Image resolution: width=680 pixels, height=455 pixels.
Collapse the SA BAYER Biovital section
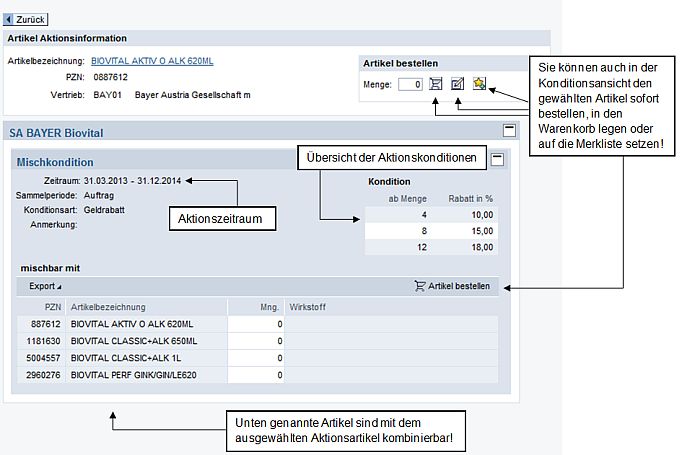click(x=509, y=130)
